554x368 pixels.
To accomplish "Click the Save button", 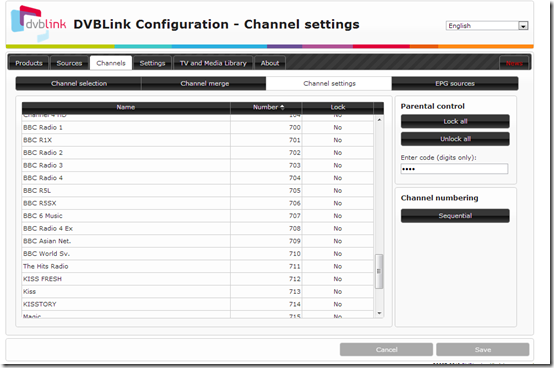I will 483,350.
